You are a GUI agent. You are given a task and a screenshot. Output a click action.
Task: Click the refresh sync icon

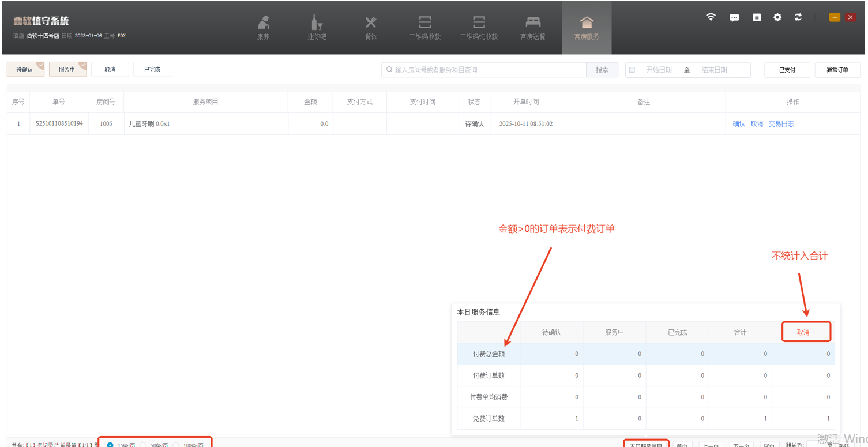(798, 17)
